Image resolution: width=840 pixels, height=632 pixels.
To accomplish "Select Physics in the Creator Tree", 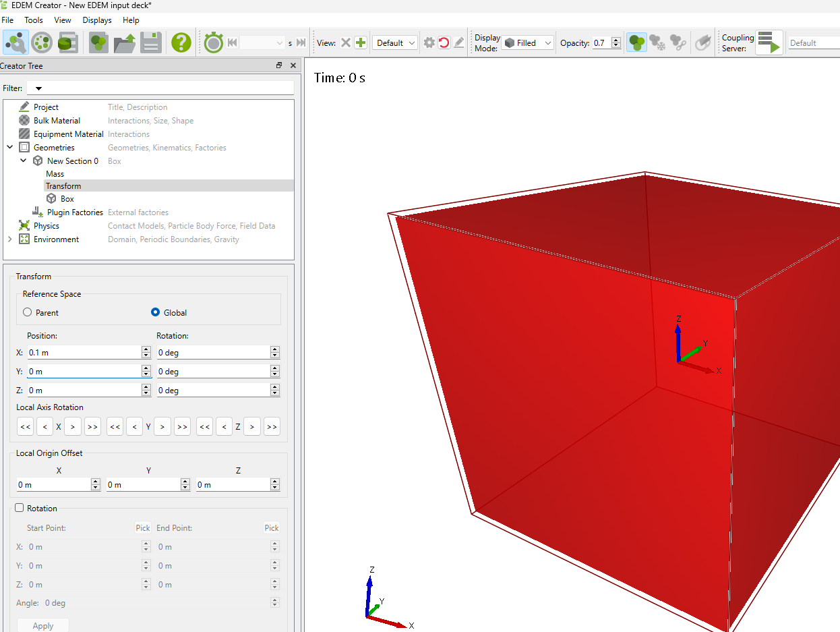I will (x=47, y=226).
